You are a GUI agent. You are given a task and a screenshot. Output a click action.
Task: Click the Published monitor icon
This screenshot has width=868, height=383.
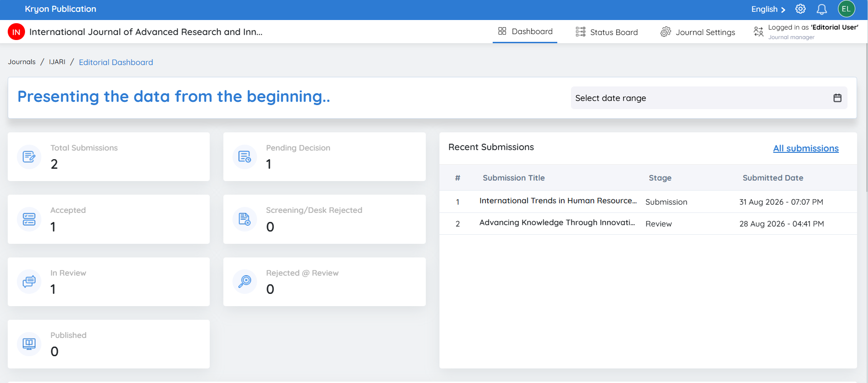coord(29,344)
